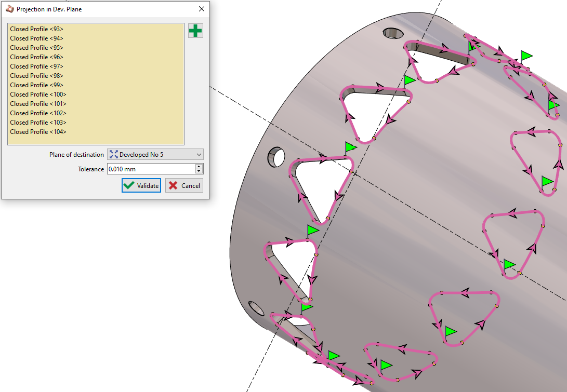
Task: Select Closed Profile <93> in the list
Action: [x=36, y=29]
